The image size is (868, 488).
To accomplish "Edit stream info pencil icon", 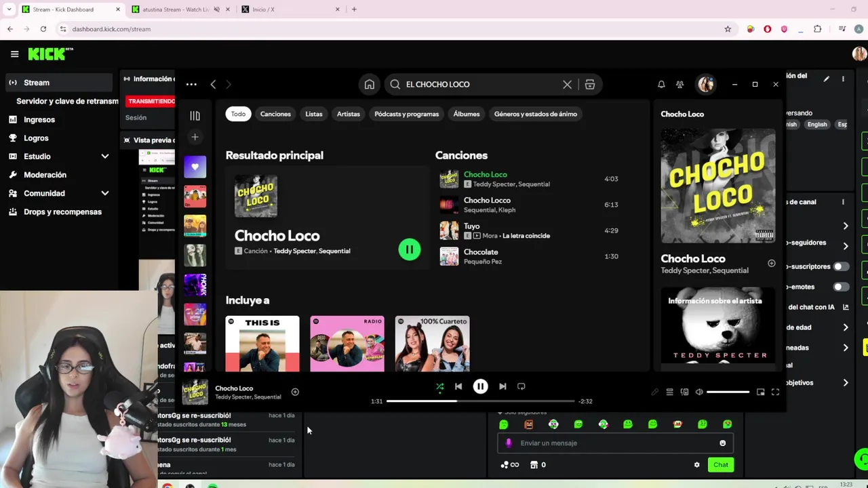I will (826, 79).
